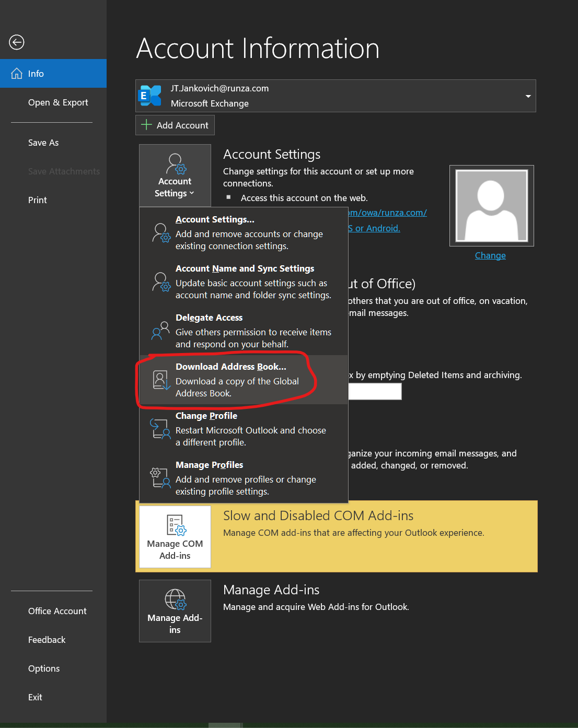The height and width of the screenshot is (728, 578).
Task: Choose Download Address Book... menu entry
Action: point(244,380)
